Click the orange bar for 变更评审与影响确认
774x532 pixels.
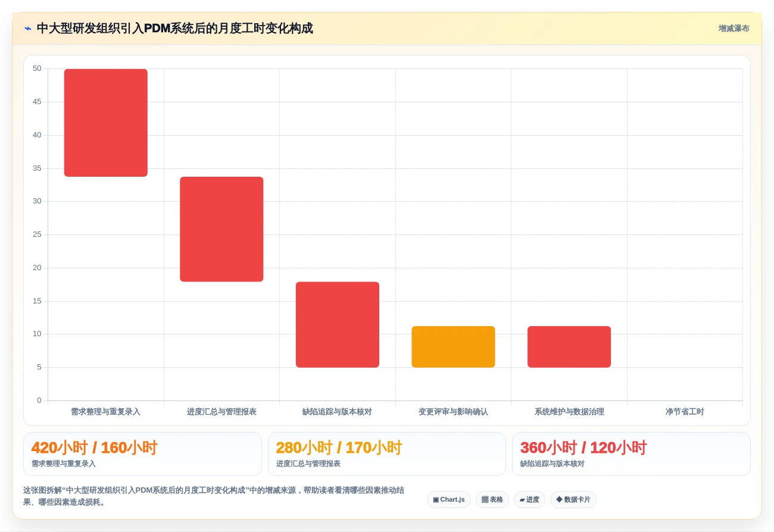453,347
